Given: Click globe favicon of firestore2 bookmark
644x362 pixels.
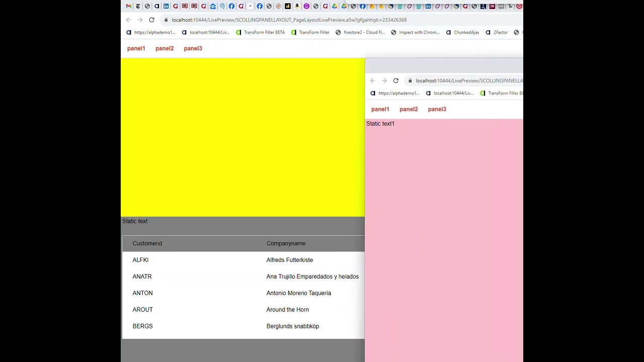Looking at the screenshot, I should 338,32.
